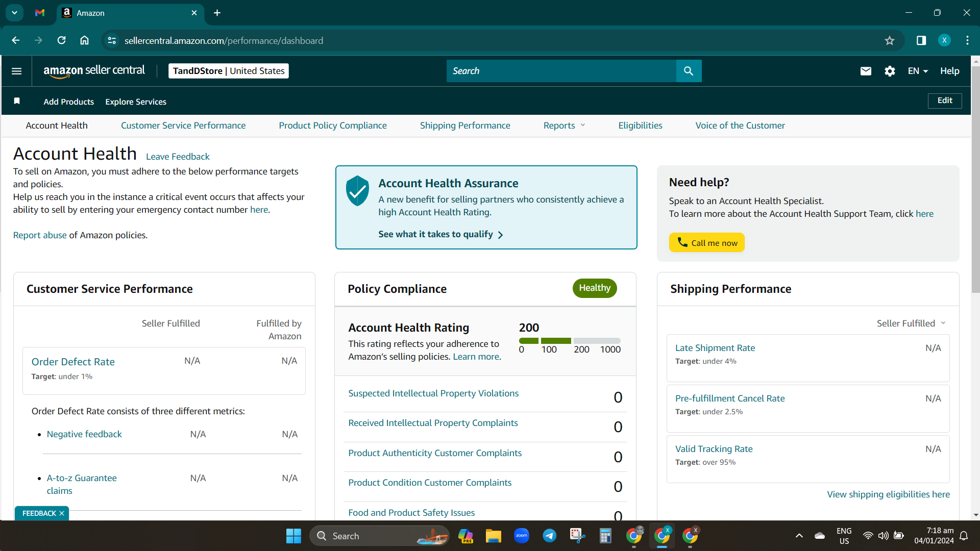Open Product Authenticity Customer Complaints
The width and height of the screenshot is (980, 551).
coord(435,453)
